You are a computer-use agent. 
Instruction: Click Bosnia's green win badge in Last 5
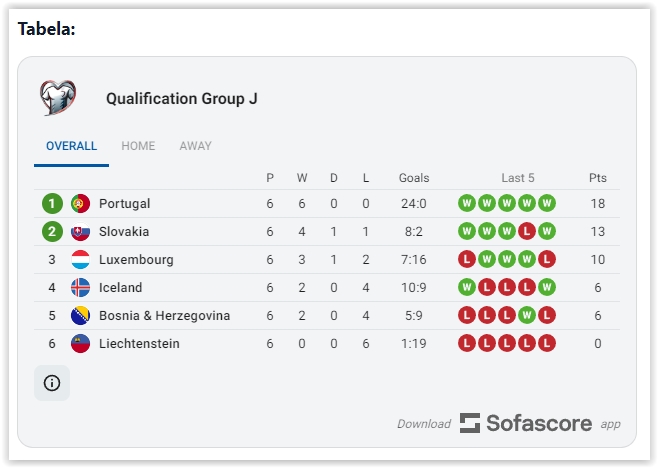(x=527, y=316)
